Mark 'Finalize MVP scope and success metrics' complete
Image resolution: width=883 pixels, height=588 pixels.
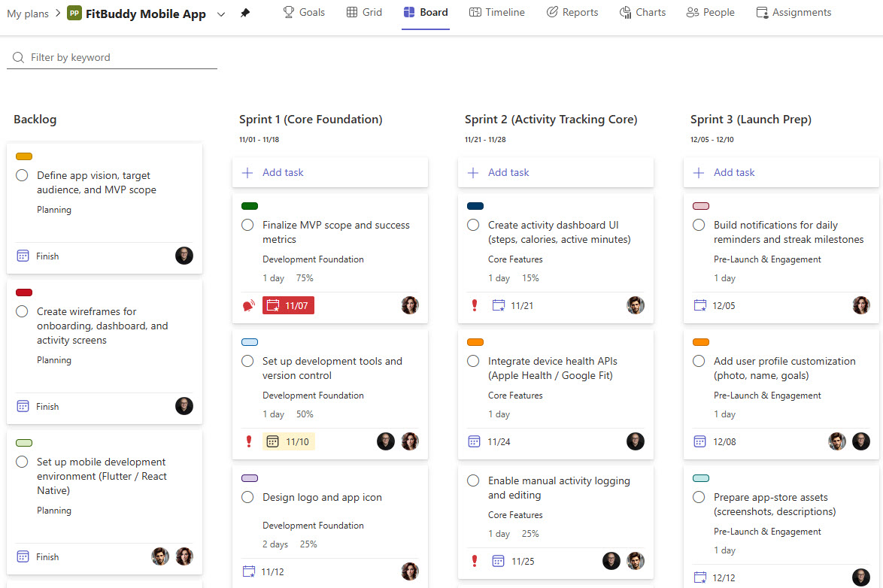tap(247, 224)
